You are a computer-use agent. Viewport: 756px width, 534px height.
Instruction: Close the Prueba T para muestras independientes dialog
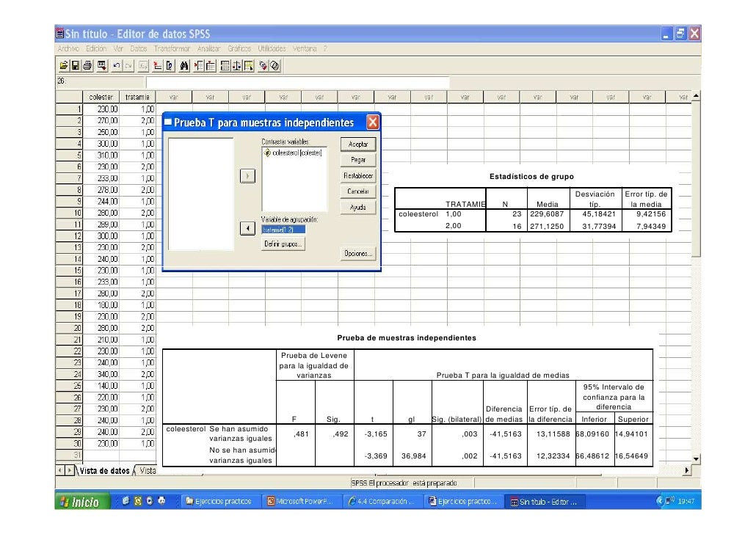[372, 122]
